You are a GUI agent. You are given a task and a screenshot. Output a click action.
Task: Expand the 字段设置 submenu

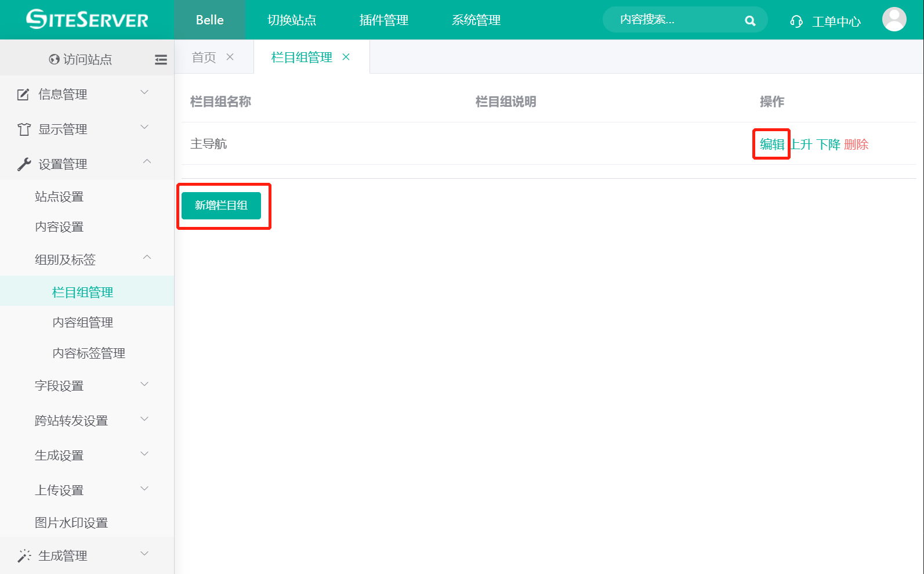pos(87,385)
